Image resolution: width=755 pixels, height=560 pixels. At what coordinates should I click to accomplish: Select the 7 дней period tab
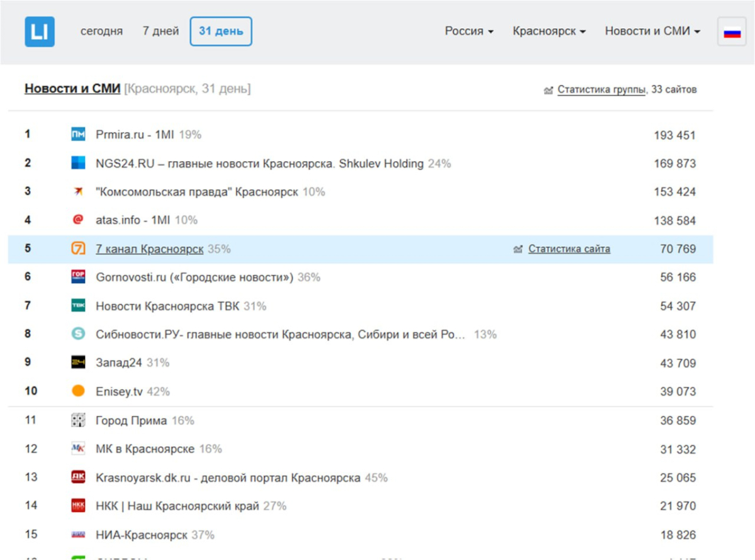pyautogui.click(x=160, y=31)
